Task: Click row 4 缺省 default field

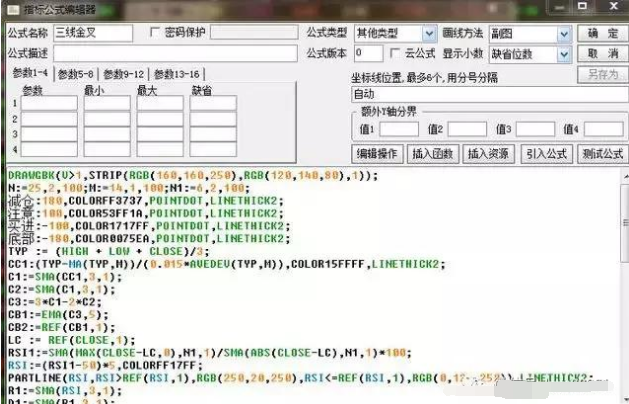Action: click(213, 149)
